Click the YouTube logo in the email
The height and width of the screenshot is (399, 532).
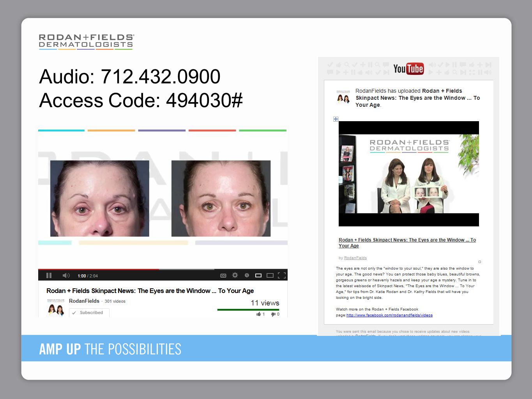tap(408, 69)
